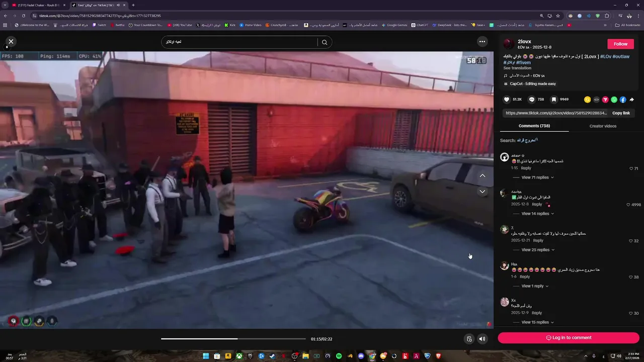644x362 pixels.
Task: Mute the video volume
Action: (482, 339)
